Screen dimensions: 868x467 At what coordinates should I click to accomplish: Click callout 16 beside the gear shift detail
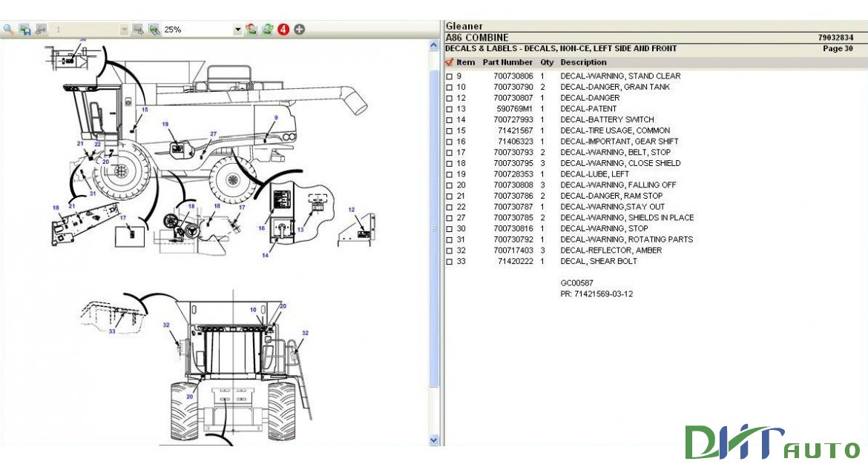coord(261,228)
